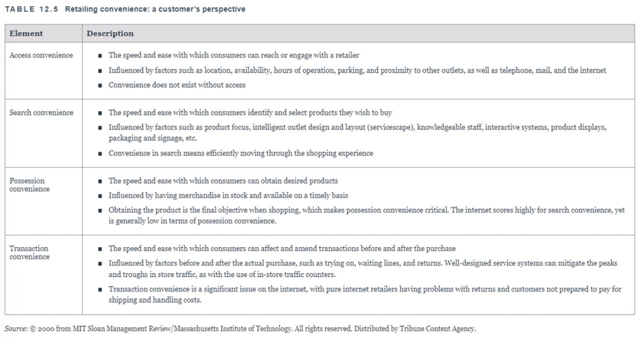Click the 'Possession convenience' row label
Screen dimensions: 644x342
click(x=31, y=184)
